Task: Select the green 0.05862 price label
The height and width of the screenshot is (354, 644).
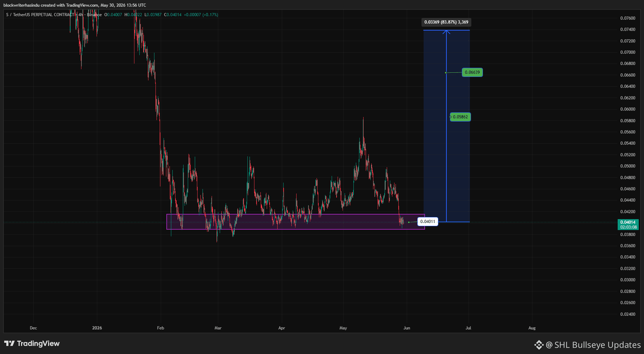Action: [460, 117]
